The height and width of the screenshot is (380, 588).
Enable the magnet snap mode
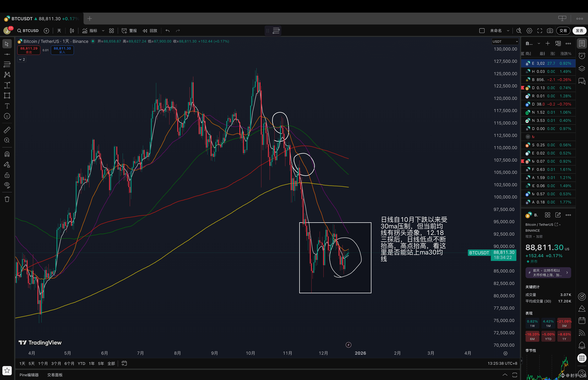click(x=7, y=154)
